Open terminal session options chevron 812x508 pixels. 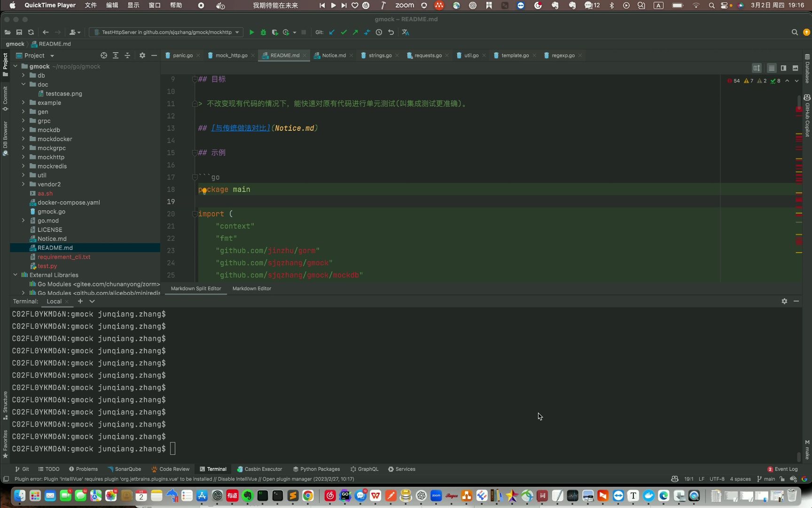92,301
